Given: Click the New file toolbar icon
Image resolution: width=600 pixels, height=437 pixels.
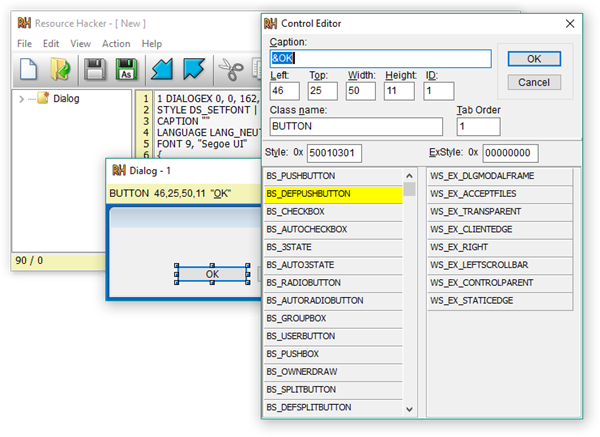Looking at the screenshot, I should [x=29, y=69].
